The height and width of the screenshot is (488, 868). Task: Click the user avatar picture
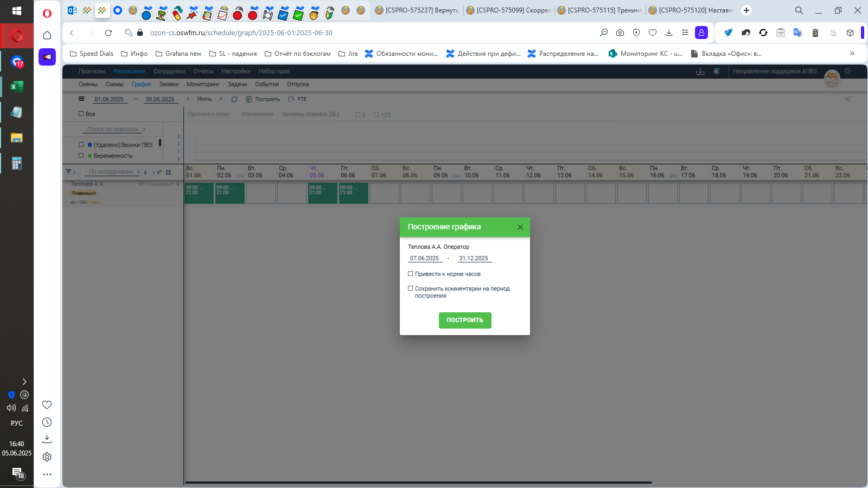[832, 79]
